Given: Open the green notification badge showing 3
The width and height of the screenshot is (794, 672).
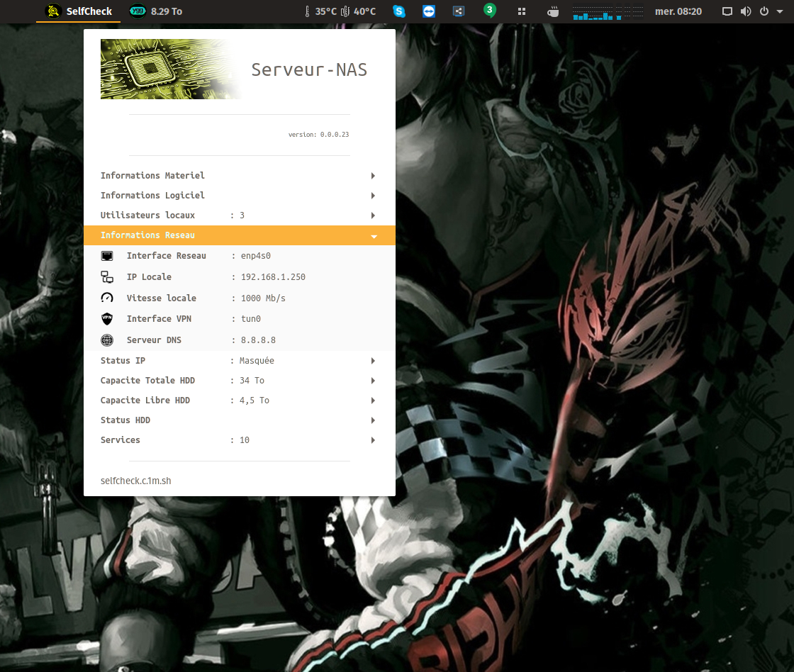Looking at the screenshot, I should (490, 10).
